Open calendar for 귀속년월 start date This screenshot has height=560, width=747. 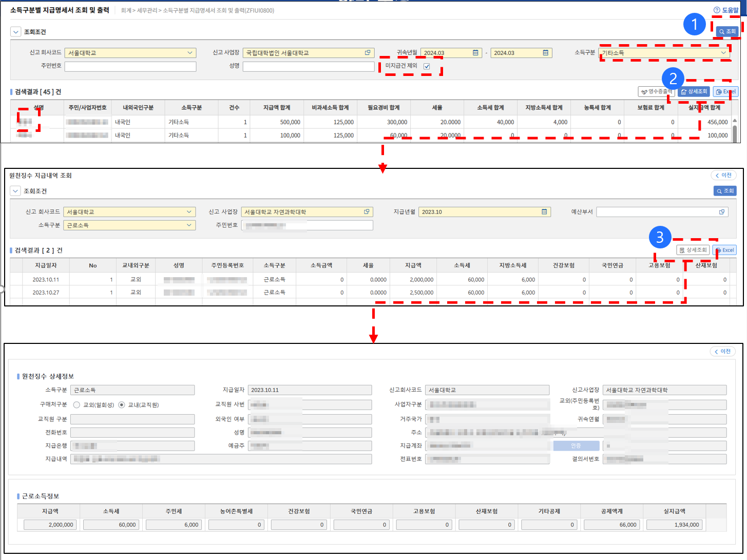click(x=475, y=53)
